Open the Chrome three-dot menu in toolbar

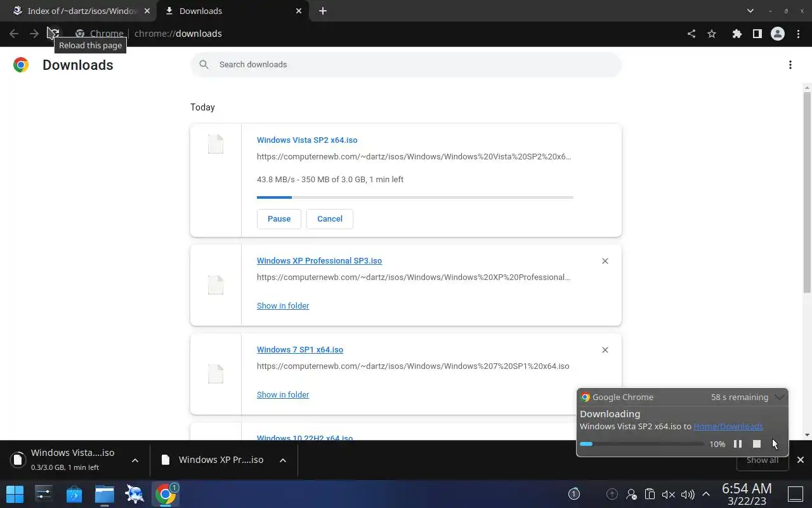tap(799, 34)
